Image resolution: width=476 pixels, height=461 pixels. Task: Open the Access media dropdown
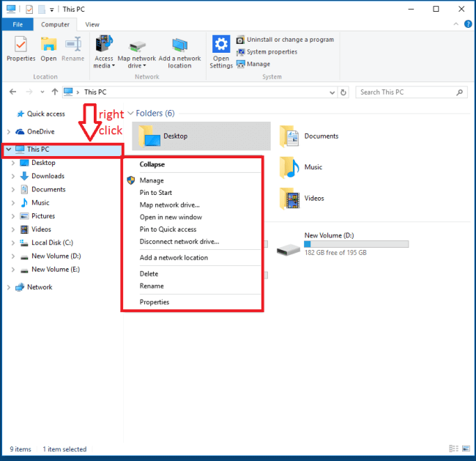point(104,51)
